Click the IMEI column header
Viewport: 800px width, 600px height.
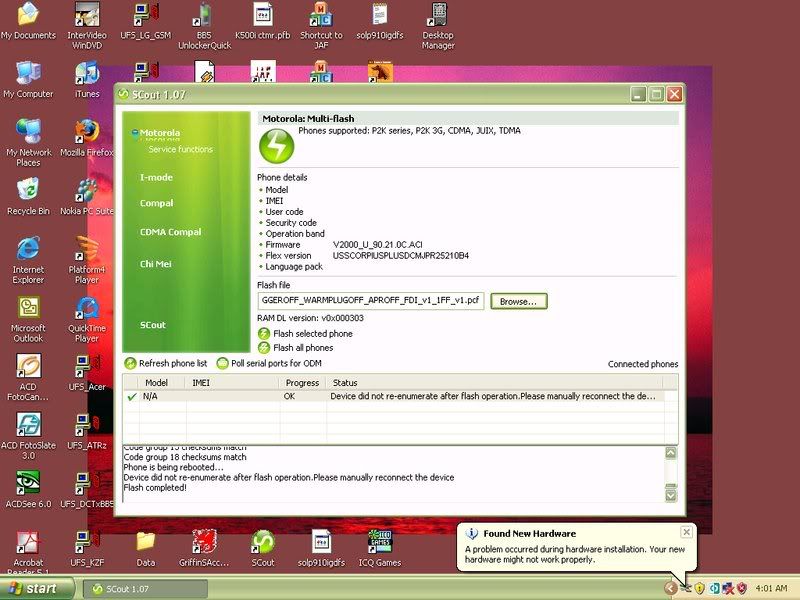(x=233, y=383)
